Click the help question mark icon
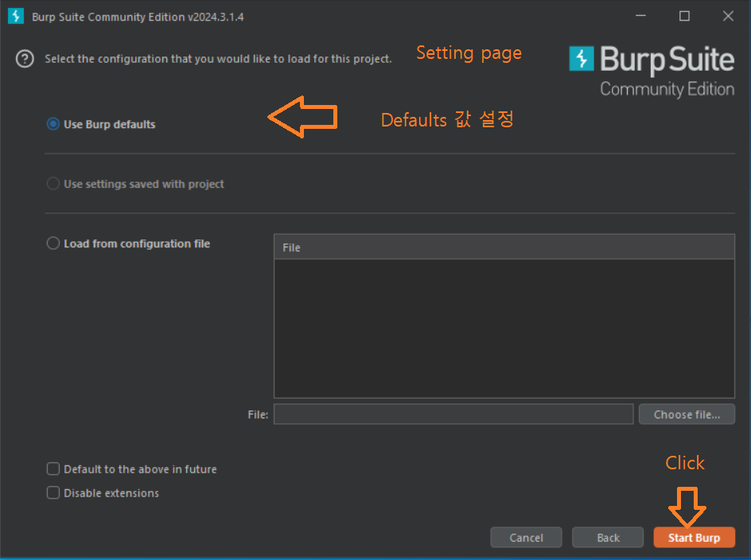The image size is (751, 560). [x=25, y=59]
